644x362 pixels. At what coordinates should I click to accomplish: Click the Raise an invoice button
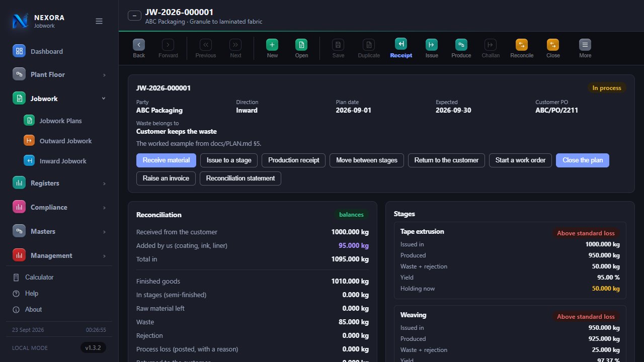point(166,178)
